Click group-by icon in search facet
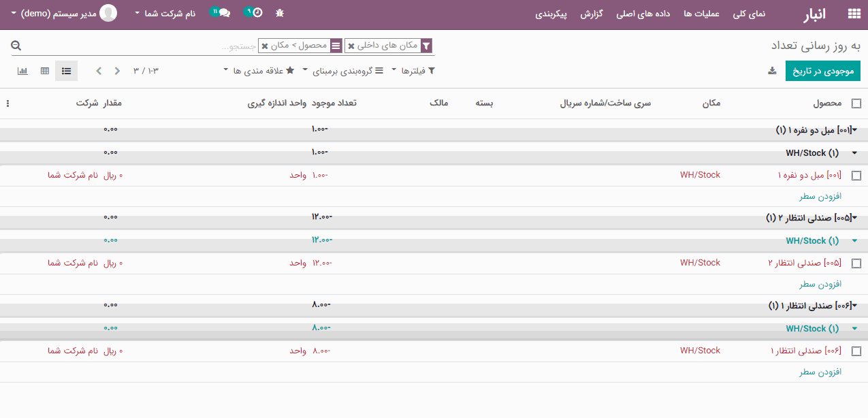Screen dimensions: 868x418 point(336,46)
